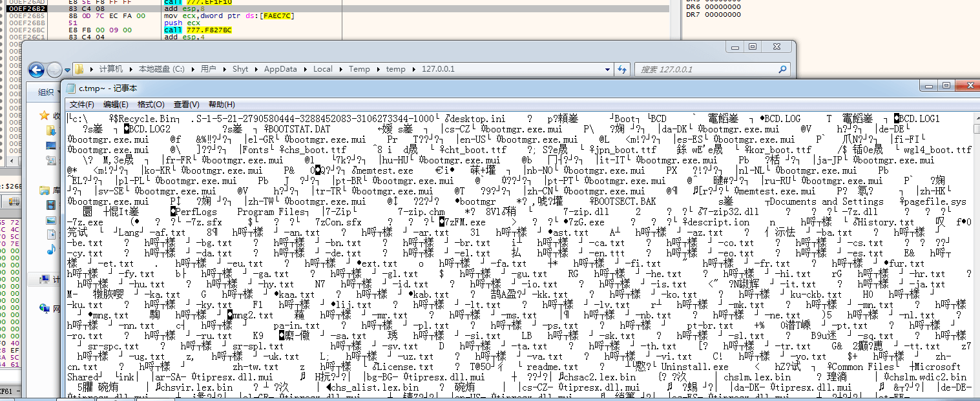Click '7-zip.chm' text in Notepad
980x401 pixels.
pyautogui.click(x=421, y=212)
